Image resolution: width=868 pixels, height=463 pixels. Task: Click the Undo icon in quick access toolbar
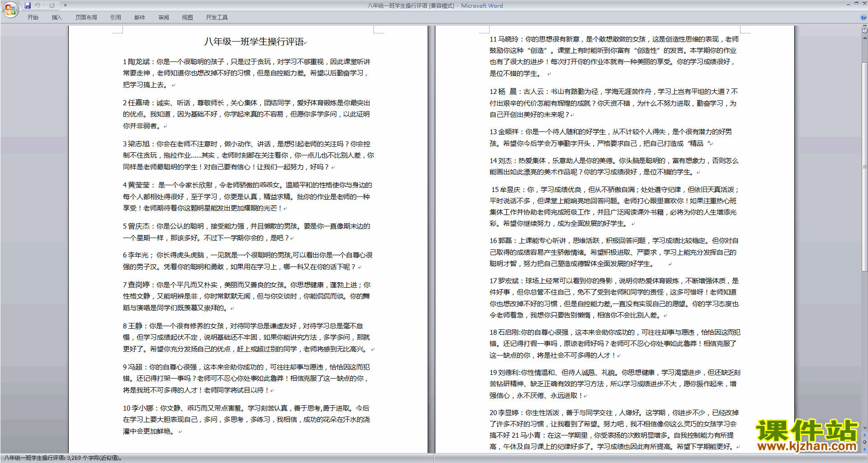tap(38, 5)
